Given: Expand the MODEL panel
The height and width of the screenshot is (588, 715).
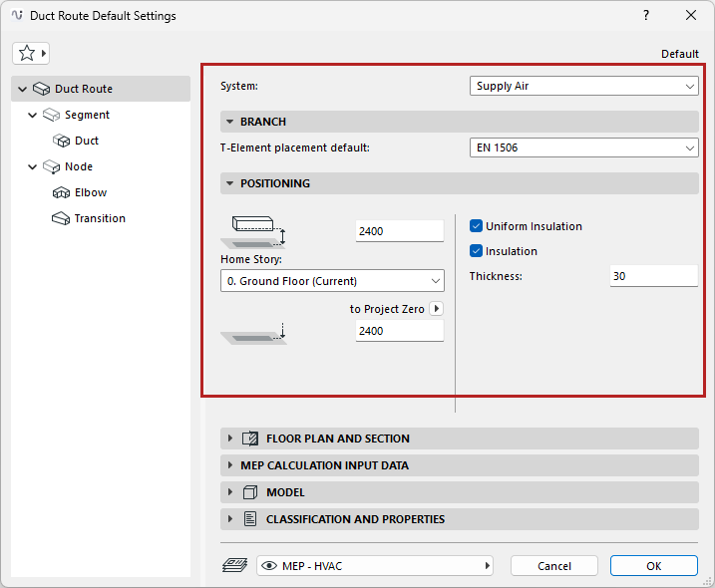Looking at the screenshot, I should point(229,492).
